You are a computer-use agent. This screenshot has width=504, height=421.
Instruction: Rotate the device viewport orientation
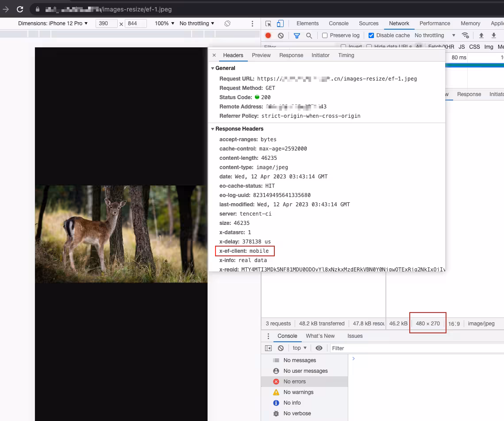coord(227,23)
